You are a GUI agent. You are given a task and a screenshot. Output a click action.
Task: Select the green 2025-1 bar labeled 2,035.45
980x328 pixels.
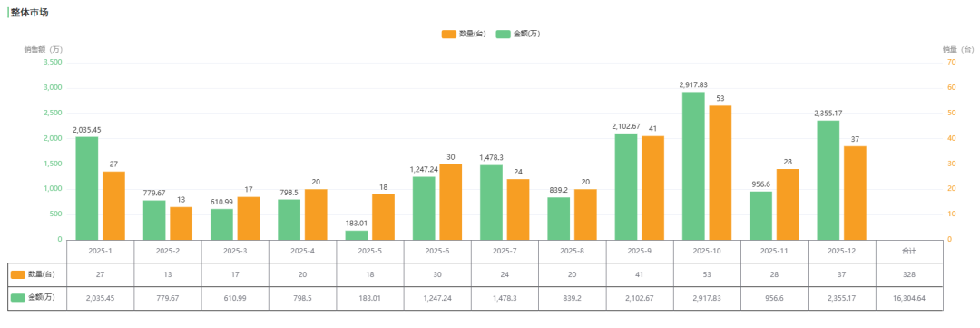tap(87, 188)
